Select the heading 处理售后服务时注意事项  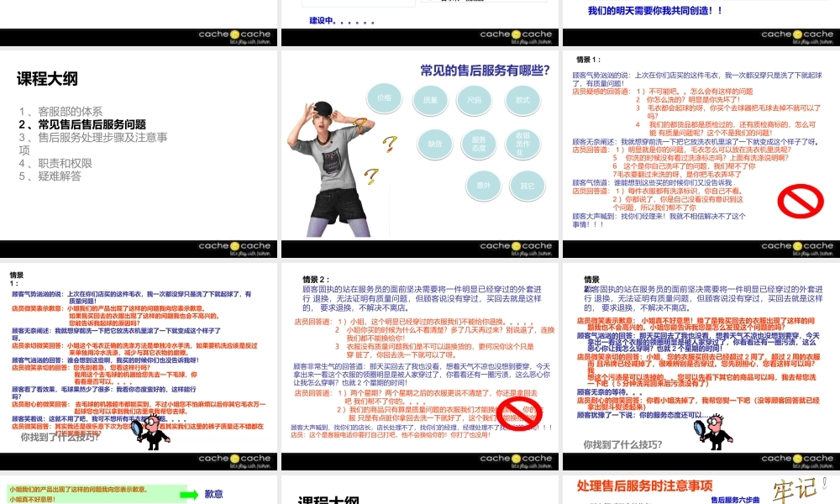click(x=644, y=486)
